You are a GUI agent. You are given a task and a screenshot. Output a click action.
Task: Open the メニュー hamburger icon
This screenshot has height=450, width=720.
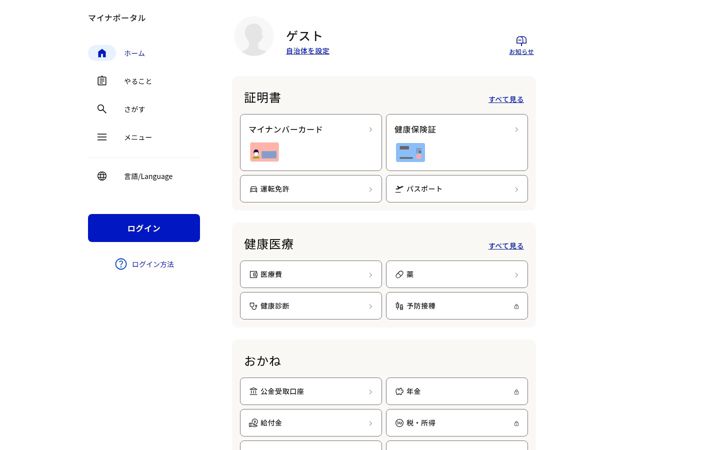[x=102, y=137]
